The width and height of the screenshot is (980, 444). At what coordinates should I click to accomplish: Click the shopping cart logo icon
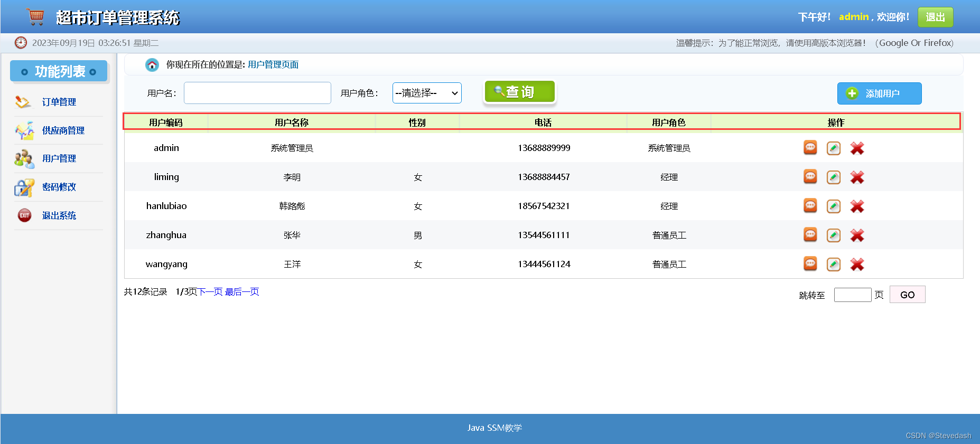36,16
